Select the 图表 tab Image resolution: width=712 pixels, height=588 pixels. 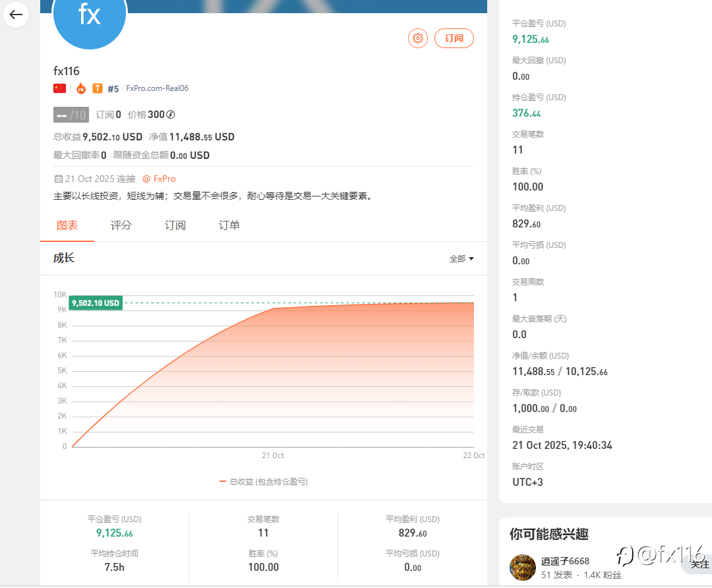pos(67,225)
